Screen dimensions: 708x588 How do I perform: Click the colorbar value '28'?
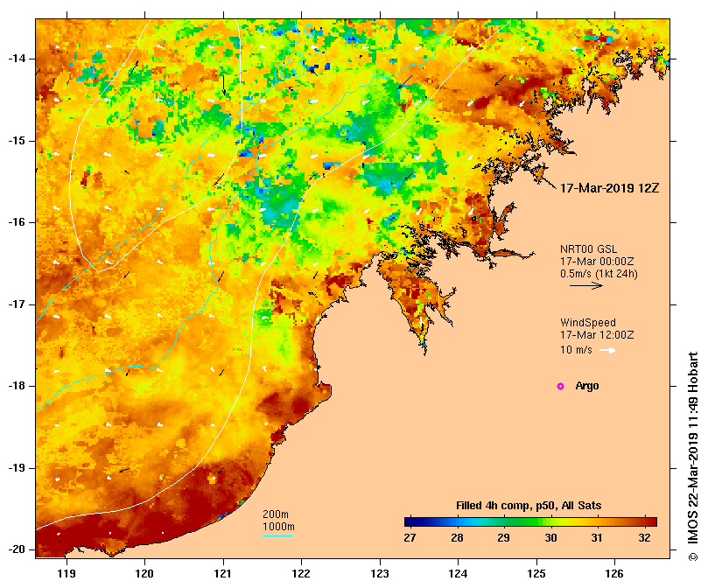point(457,538)
